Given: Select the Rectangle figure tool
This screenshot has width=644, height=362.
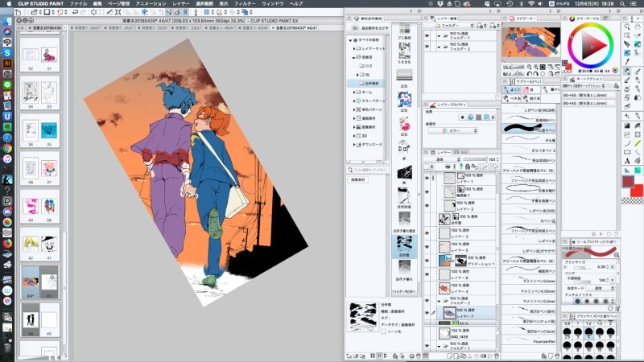Looking at the screenshot, I should (627, 152).
